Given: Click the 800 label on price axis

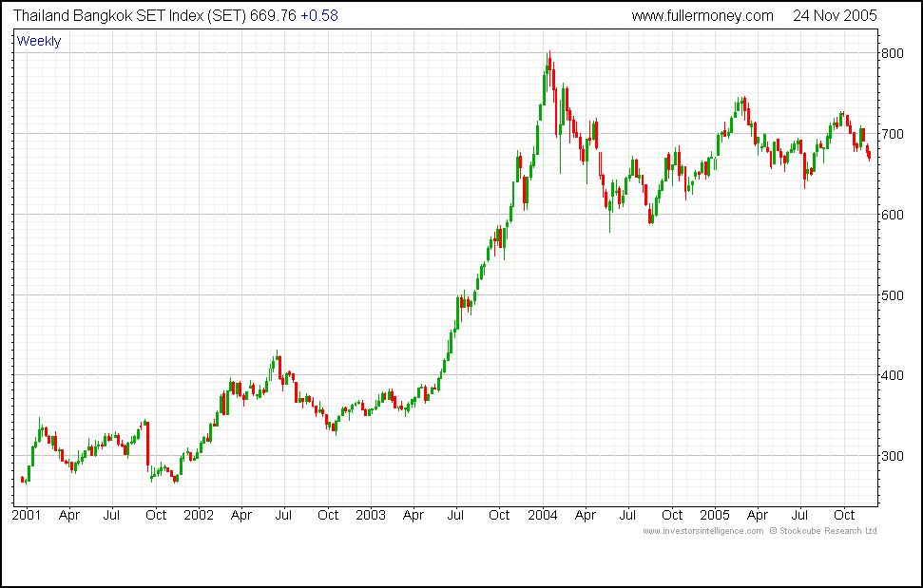Looking at the screenshot, I should coord(895,54).
